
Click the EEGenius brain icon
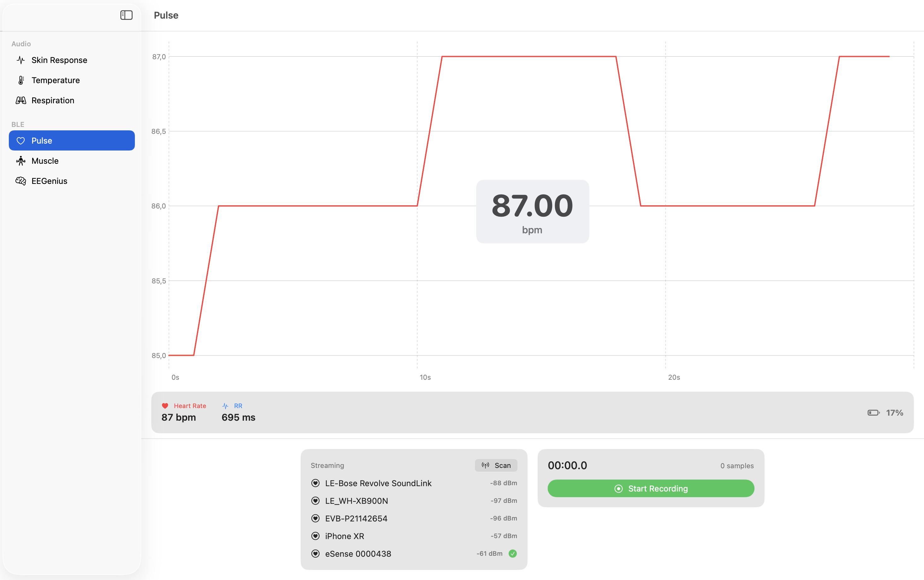pyautogui.click(x=21, y=181)
